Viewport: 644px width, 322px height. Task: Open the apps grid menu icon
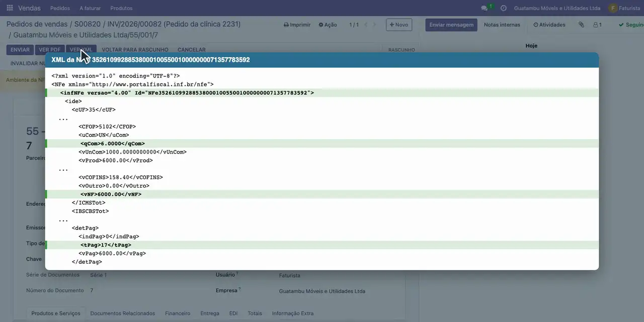click(x=10, y=8)
